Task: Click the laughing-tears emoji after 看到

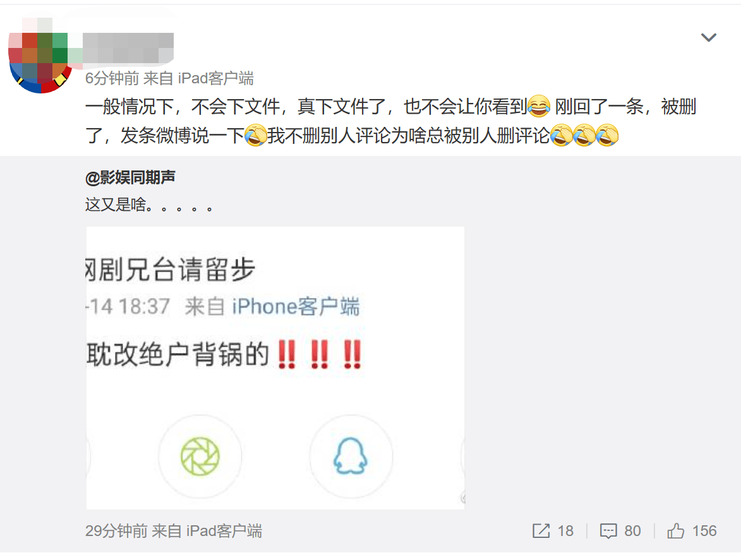Action: 539,106
